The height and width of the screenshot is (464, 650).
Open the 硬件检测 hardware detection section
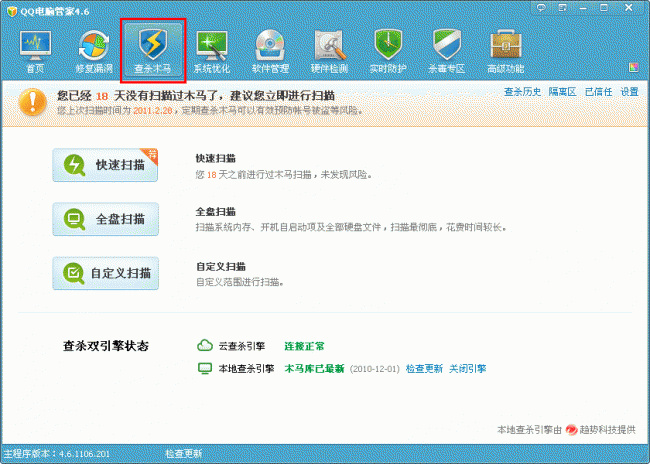pyautogui.click(x=329, y=52)
